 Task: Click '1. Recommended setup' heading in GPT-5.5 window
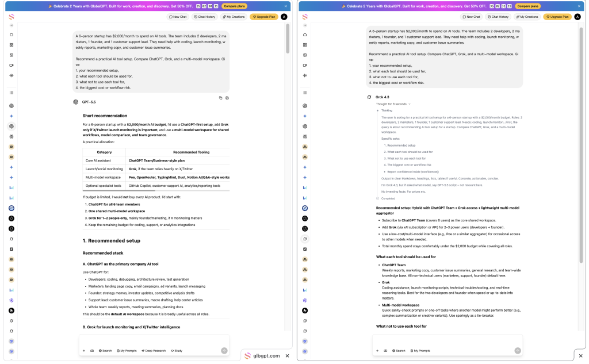point(111,241)
